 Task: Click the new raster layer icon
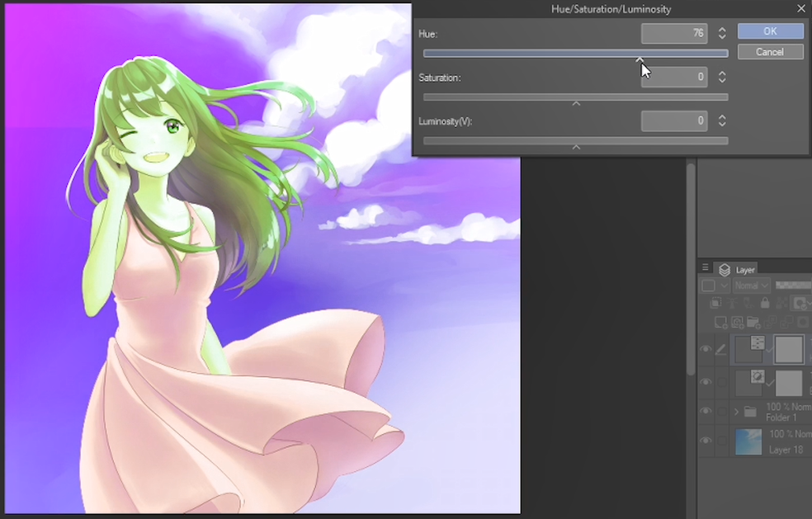[x=722, y=322]
